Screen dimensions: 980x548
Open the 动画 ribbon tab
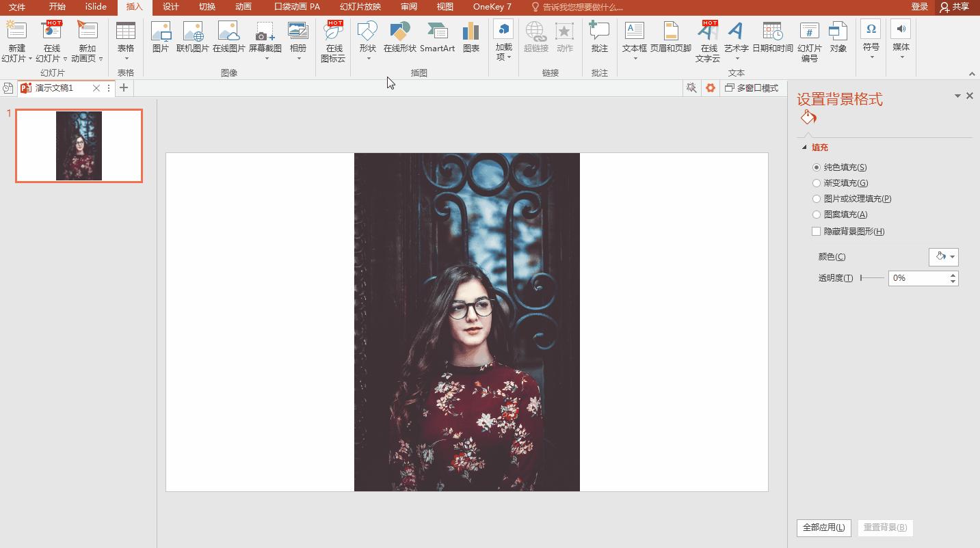(243, 7)
